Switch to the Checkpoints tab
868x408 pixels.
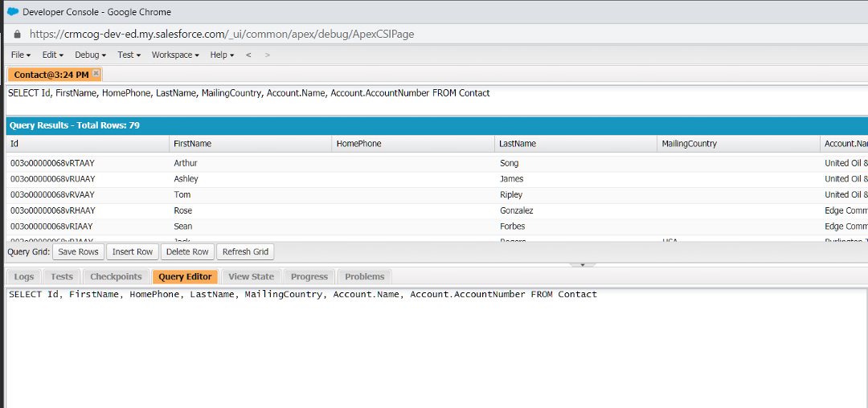tap(117, 276)
